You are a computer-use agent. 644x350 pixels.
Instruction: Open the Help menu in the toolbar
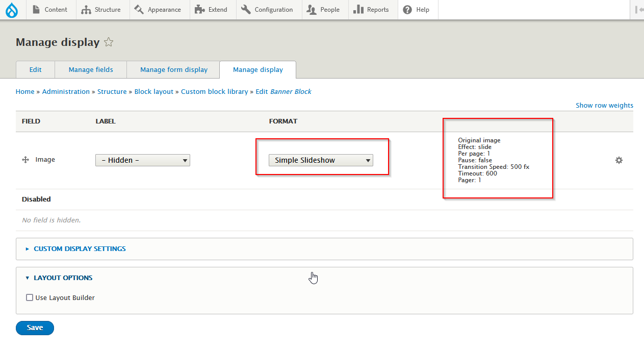pos(417,10)
